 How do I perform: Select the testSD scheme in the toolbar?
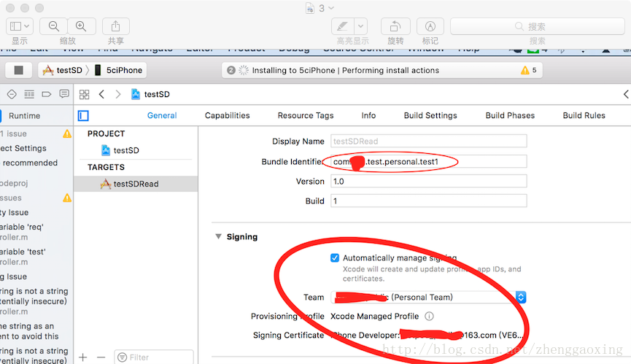[63, 70]
